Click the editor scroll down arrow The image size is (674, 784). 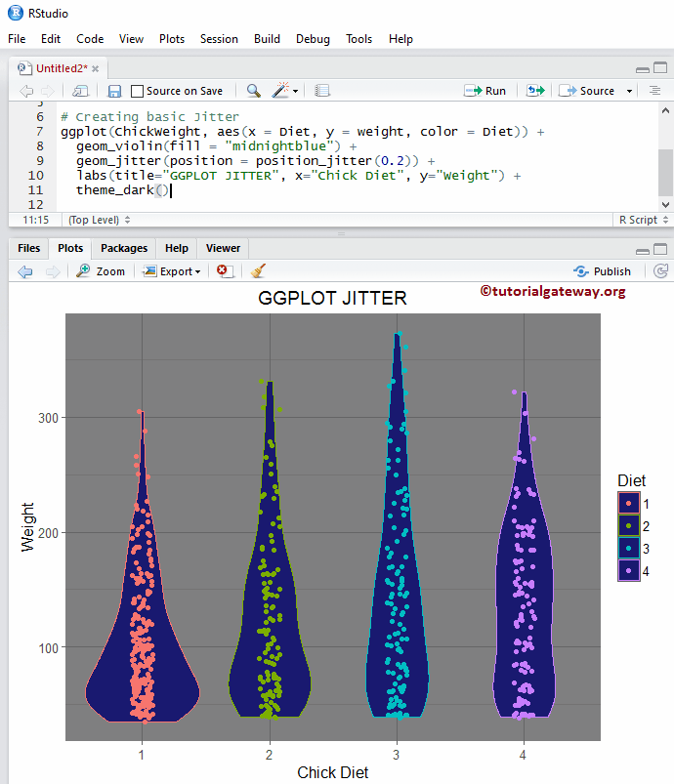coord(665,204)
